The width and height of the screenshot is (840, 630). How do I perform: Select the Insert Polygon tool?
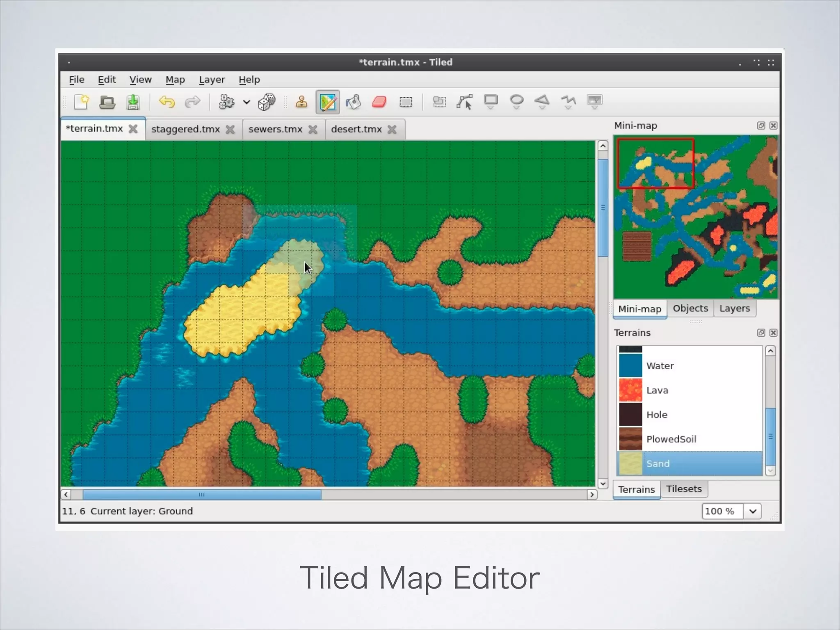[x=542, y=102]
